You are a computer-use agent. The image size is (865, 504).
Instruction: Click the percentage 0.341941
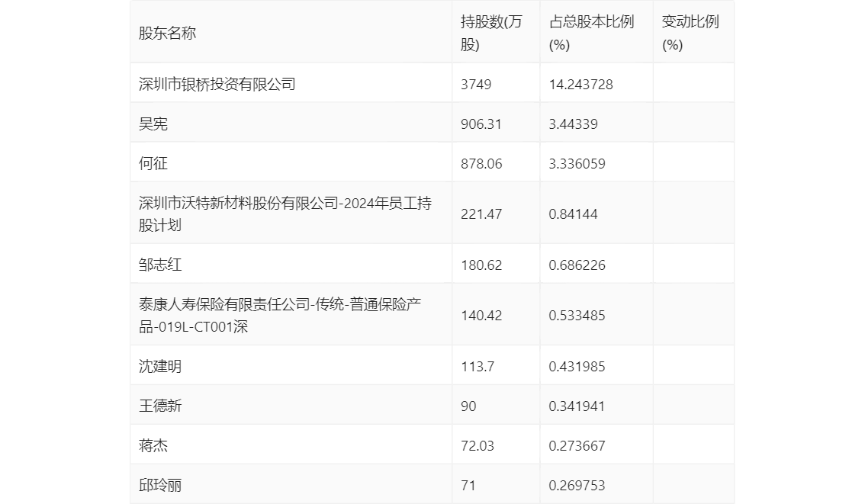(x=577, y=406)
